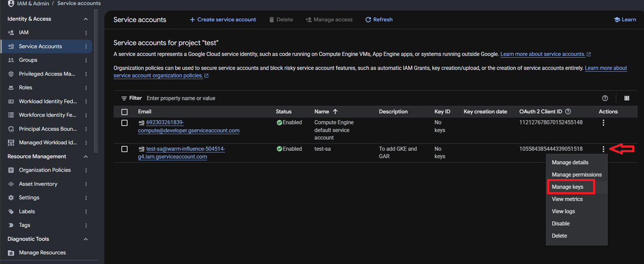
Task: Click the Service Accounts sidebar icon
Action: click(11, 46)
